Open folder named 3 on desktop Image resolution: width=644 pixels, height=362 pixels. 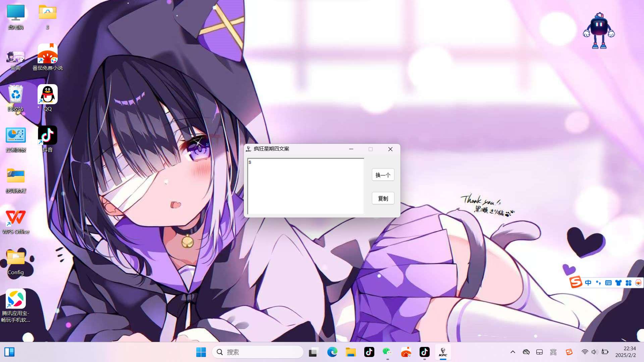tap(48, 17)
